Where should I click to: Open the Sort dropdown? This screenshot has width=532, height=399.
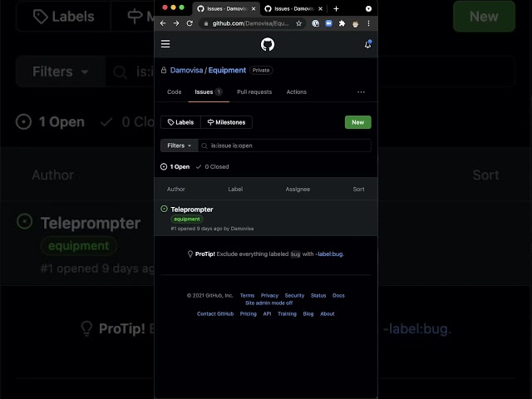(358, 189)
